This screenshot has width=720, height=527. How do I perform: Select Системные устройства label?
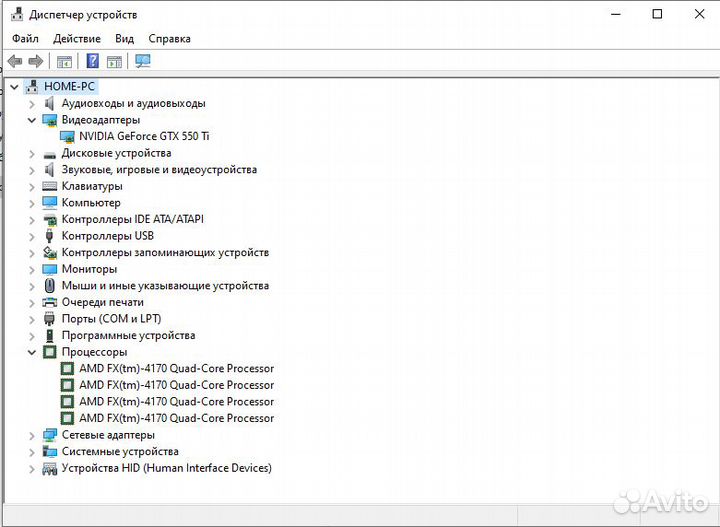pos(120,451)
